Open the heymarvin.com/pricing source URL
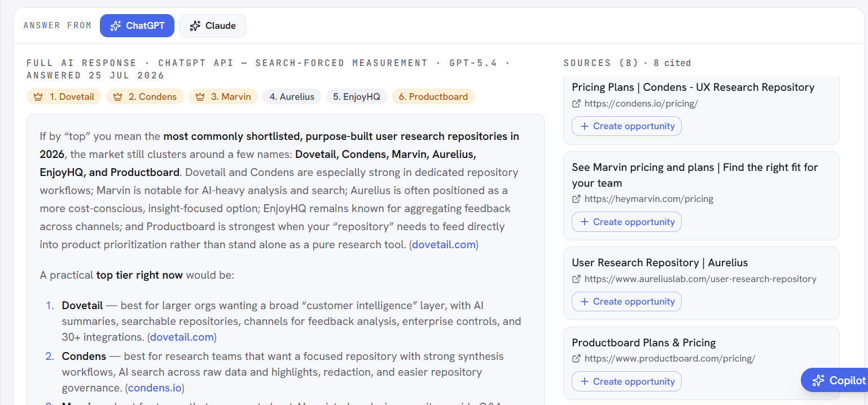 [x=649, y=199]
